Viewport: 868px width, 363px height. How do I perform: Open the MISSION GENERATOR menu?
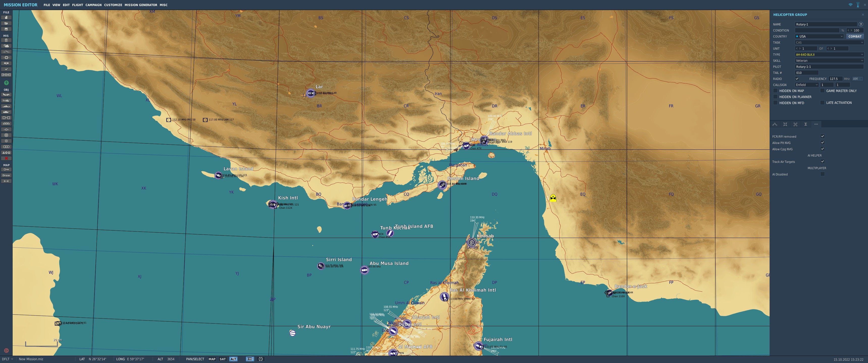coord(141,5)
